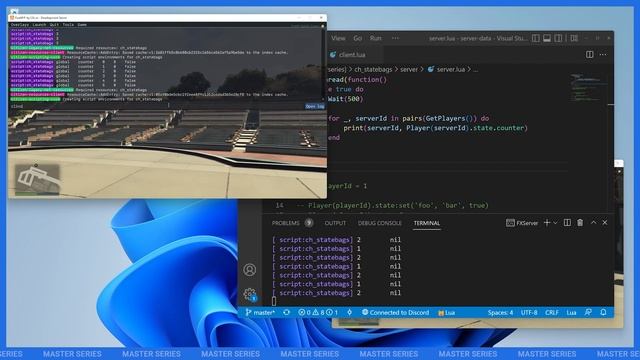Open errors and warnings count in status bar
The width and height of the screenshot is (640, 360).
coord(318,313)
